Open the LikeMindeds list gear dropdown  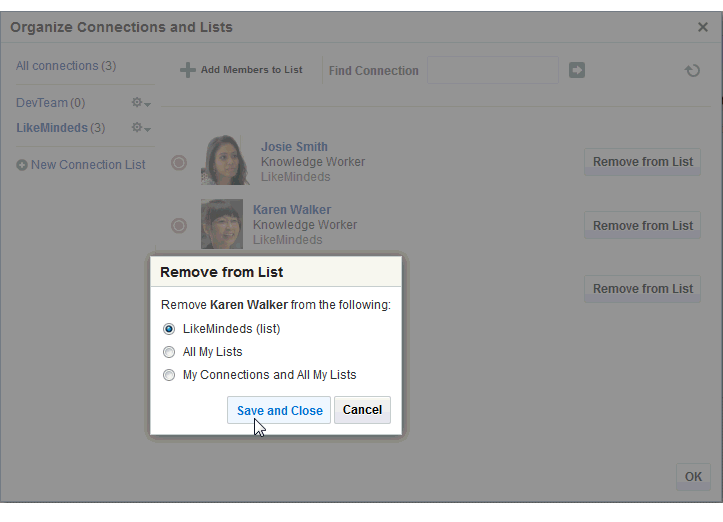[x=141, y=128]
